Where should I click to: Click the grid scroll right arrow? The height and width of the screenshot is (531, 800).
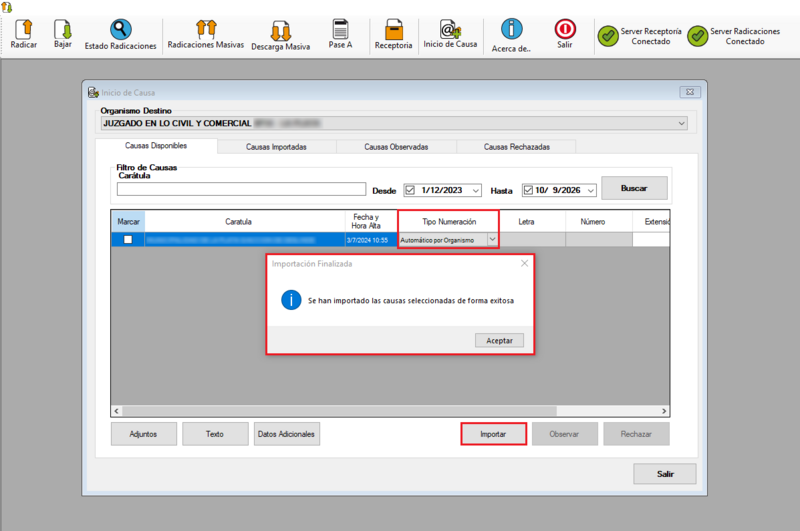[x=664, y=411]
